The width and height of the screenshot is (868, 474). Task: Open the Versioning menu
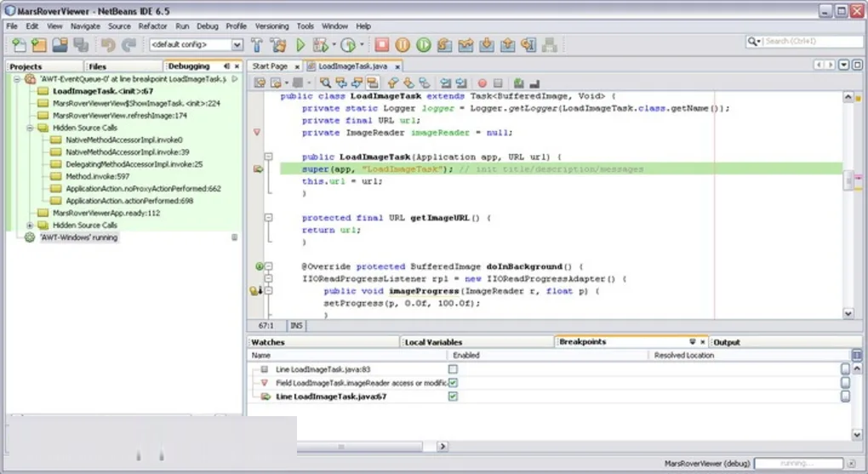(271, 26)
